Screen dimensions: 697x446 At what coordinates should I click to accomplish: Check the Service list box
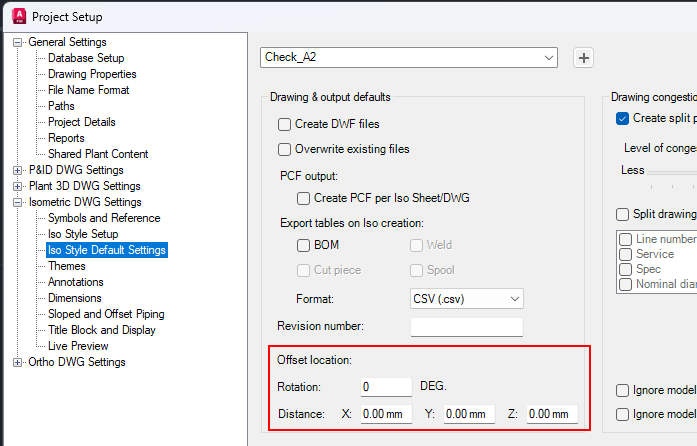[x=625, y=254]
